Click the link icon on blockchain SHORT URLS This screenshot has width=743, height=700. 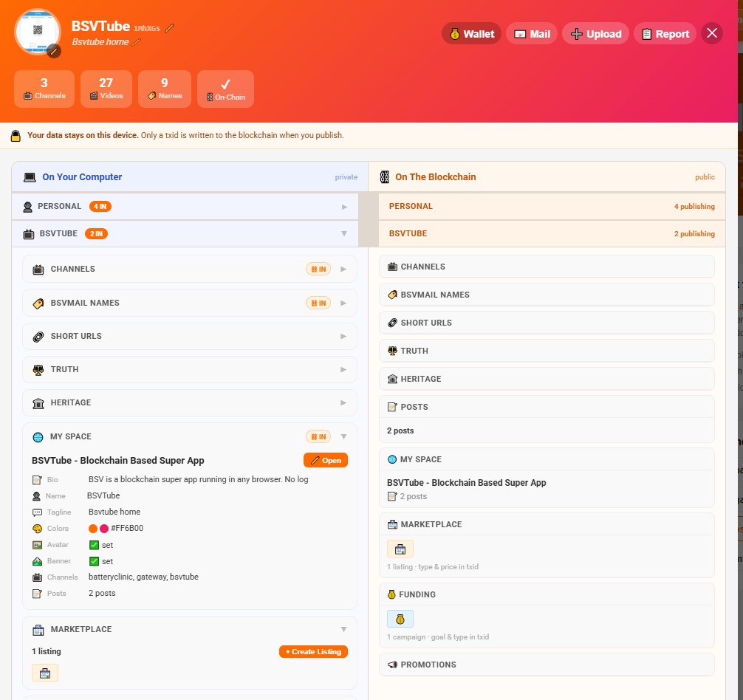[392, 323]
